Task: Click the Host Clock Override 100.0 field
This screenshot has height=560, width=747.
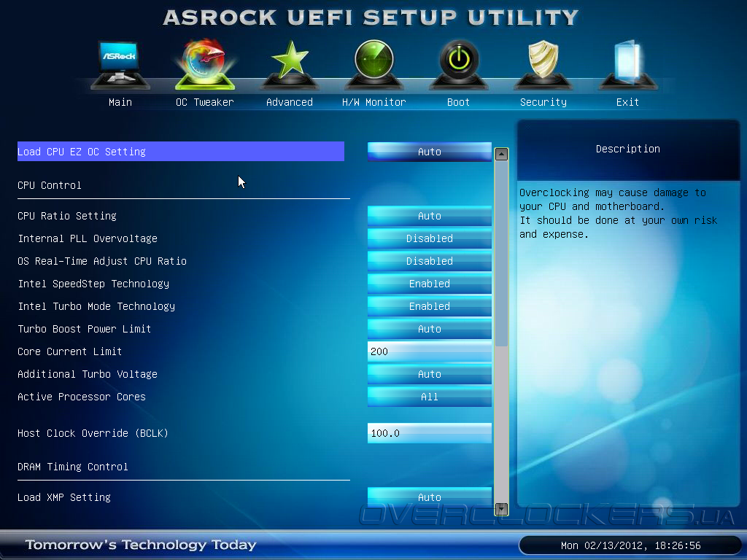Action: [x=429, y=433]
